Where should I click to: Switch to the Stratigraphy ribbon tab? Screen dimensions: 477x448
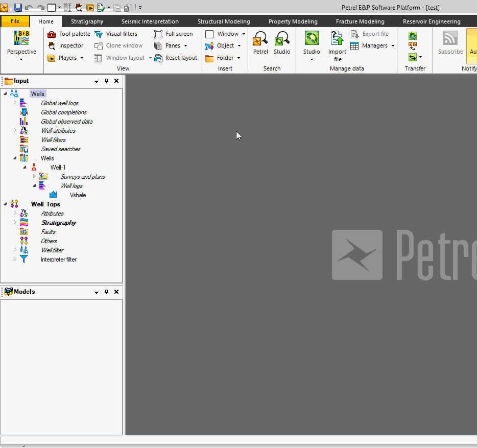87,21
